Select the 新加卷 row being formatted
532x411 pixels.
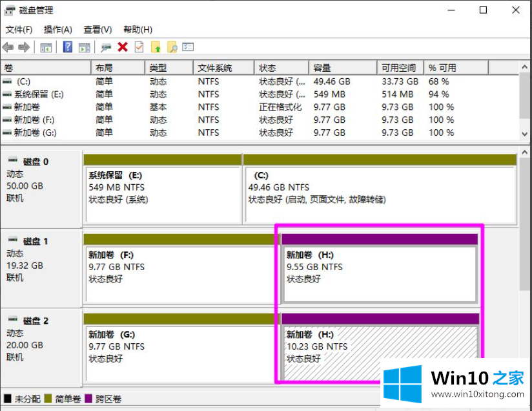pos(260,107)
